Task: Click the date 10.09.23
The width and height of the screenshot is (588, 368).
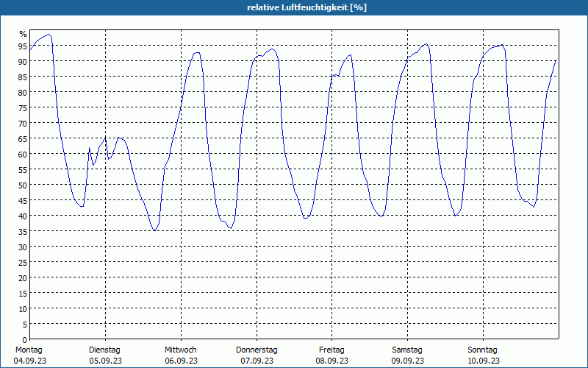Action: 484,361
